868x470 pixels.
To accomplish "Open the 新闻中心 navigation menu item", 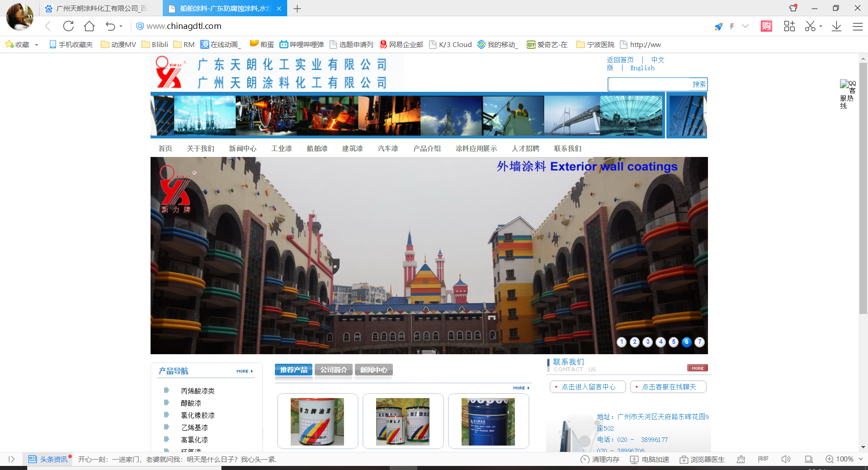I will coord(243,148).
